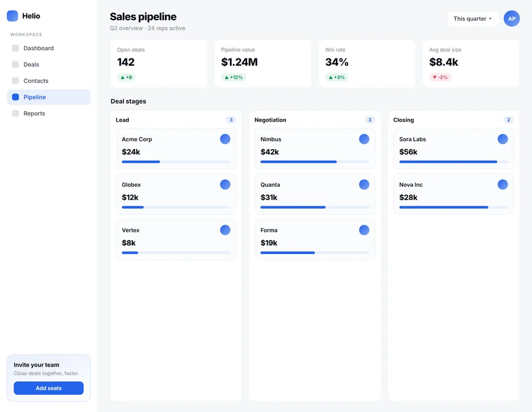Click the Negotiation stage count badge
The width and height of the screenshot is (532, 412).
pos(370,120)
